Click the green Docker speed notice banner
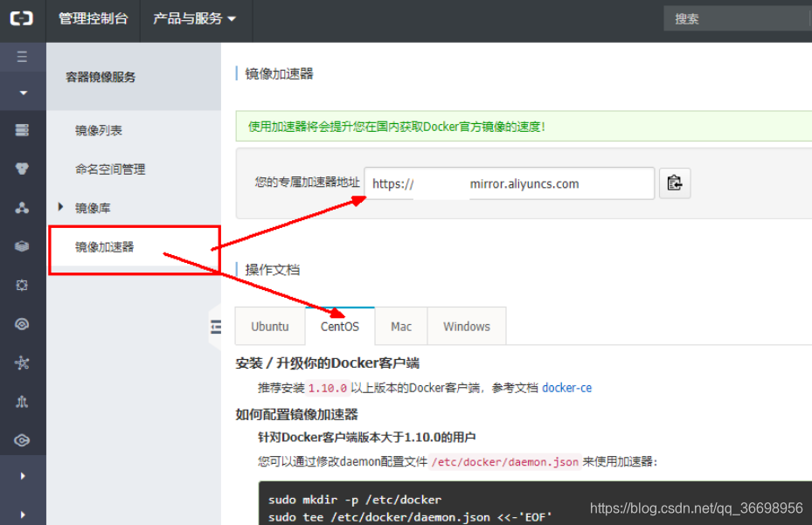 [524, 127]
